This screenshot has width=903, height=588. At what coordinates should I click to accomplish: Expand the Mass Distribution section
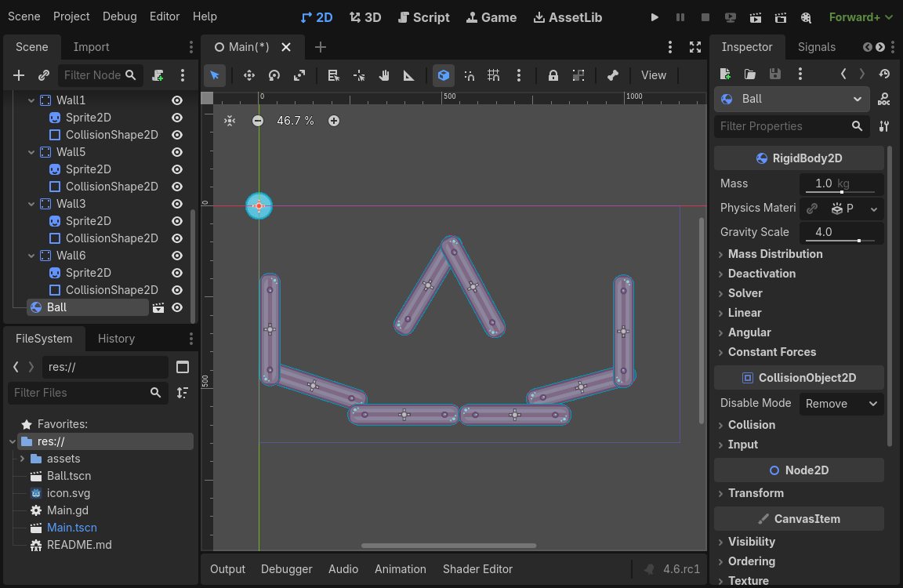(774, 254)
